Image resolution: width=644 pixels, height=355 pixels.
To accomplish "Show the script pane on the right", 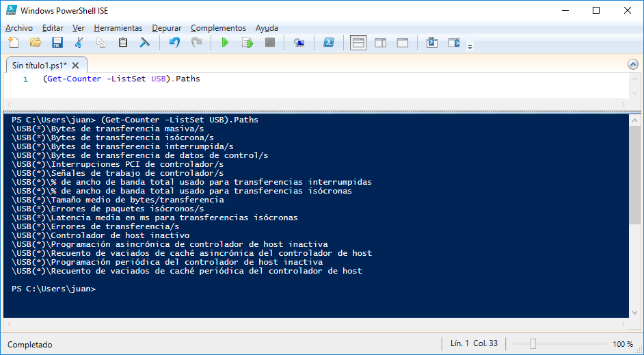I will click(380, 42).
